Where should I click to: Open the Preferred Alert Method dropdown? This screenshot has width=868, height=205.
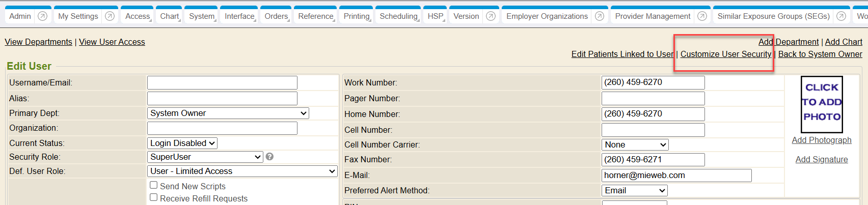[635, 191]
